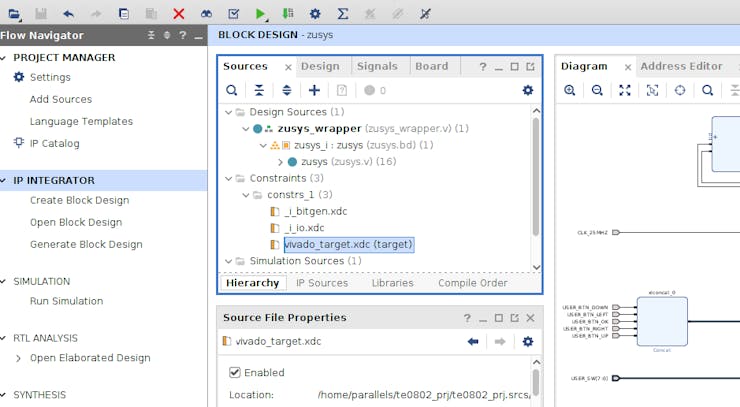This screenshot has width=740, height=407.
Task: Close the Diagram tab
Action: point(628,68)
